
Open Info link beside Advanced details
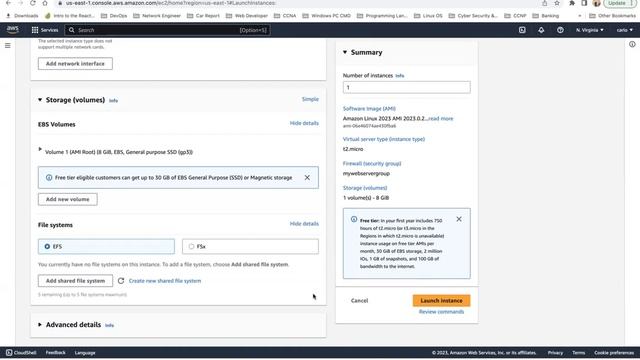click(x=109, y=325)
